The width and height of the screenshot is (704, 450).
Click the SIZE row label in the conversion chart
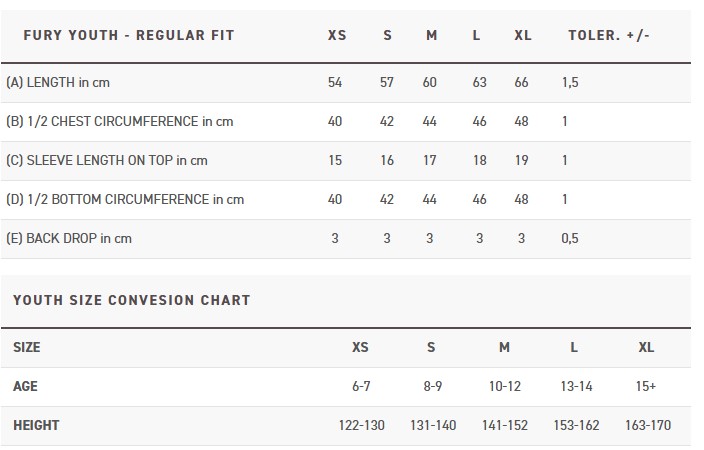(x=26, y=347)
